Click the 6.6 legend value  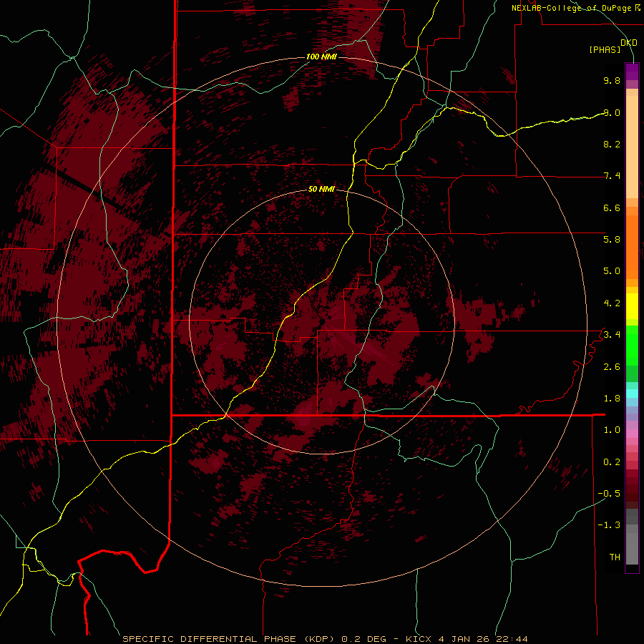612,208
